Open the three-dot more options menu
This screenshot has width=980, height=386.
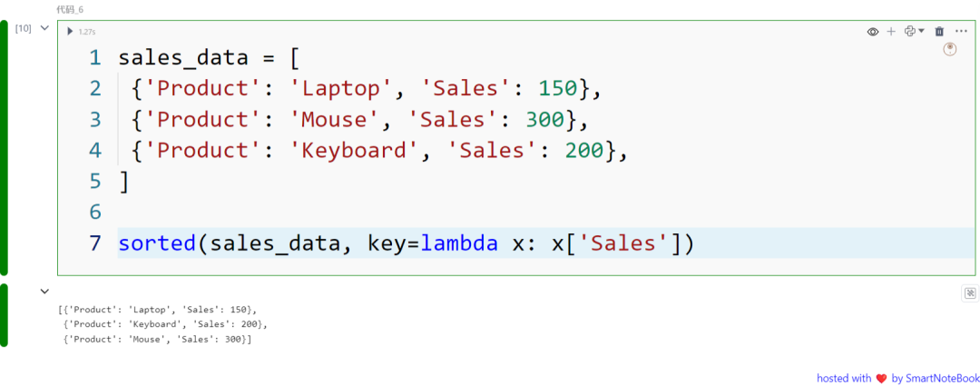(961, 31)
